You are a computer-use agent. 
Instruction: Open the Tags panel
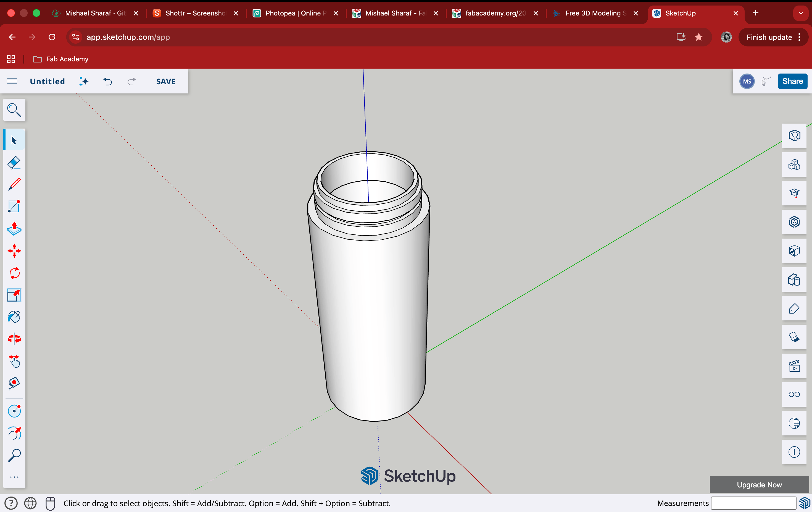(x=794, y=309)
